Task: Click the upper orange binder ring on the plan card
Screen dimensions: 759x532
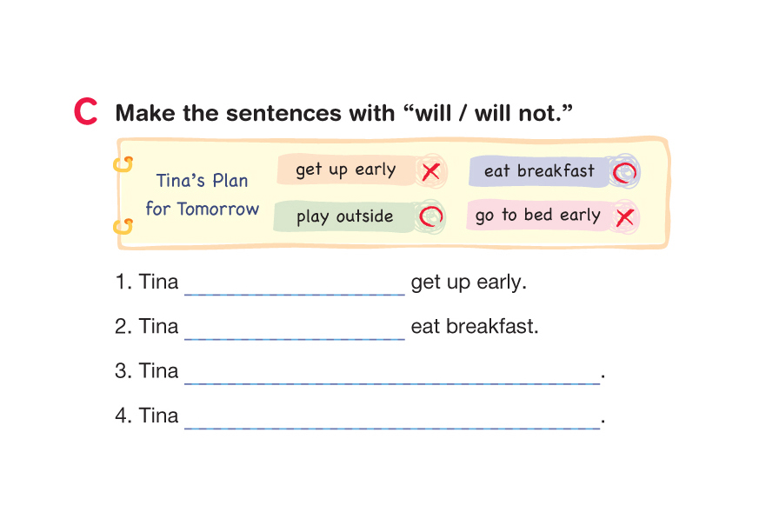Action: point(124,163)
